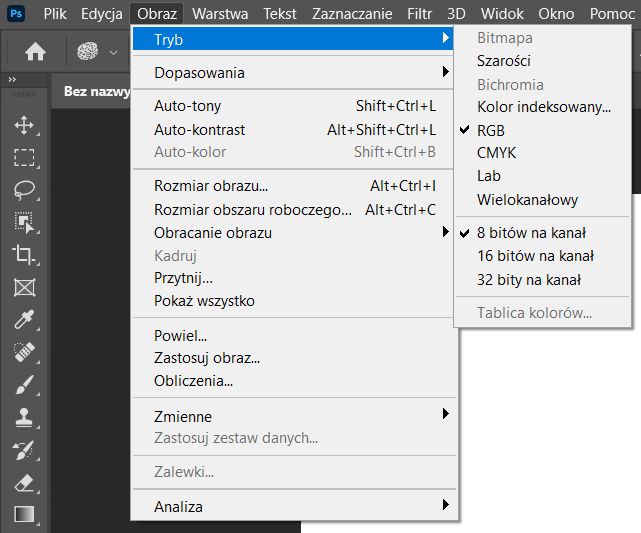
Task: Open the Tryb submenu
Action: [293, 40]
